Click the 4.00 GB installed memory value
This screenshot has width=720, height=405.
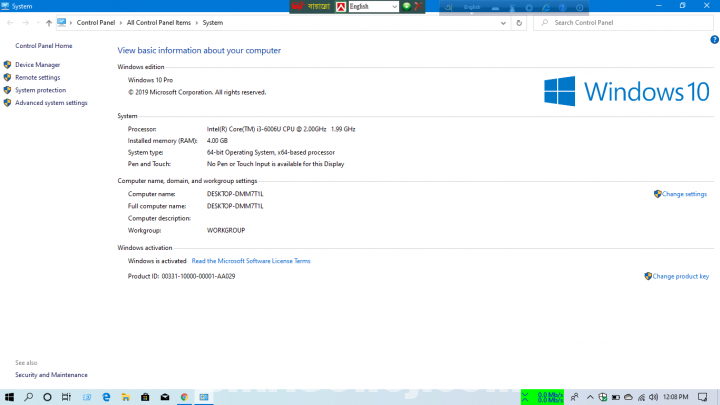coord(217,141)
